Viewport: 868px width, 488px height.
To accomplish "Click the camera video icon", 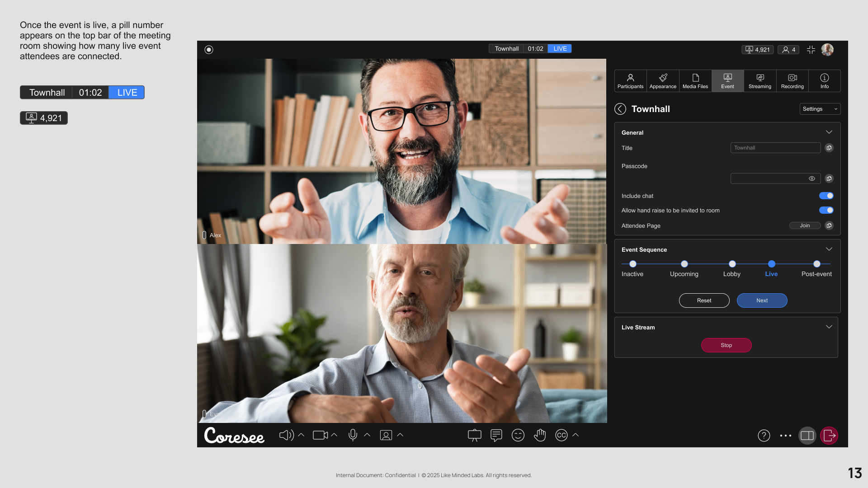I will coord(320,435).
